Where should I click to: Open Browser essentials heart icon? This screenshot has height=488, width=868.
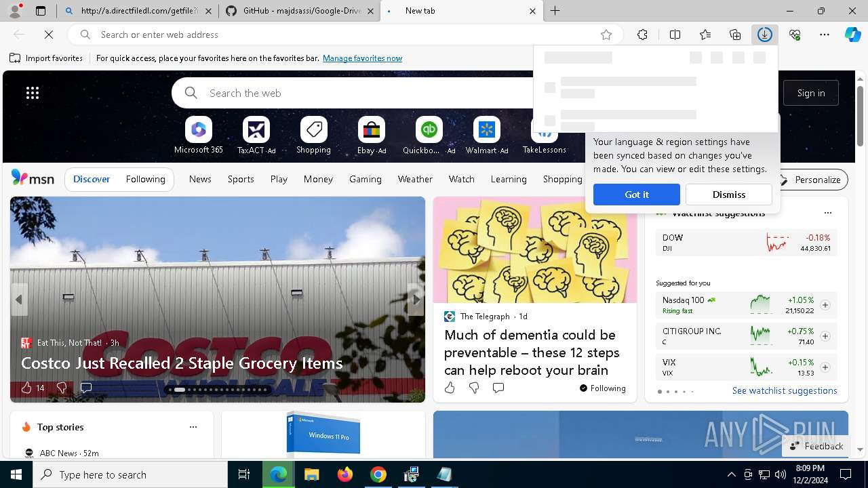pos(795,35)
